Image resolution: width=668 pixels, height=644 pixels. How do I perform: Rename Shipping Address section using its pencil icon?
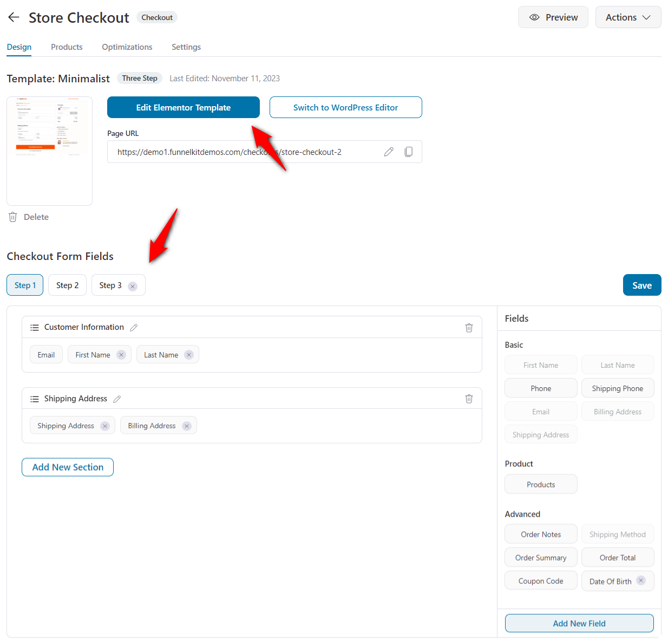[117, 399]
